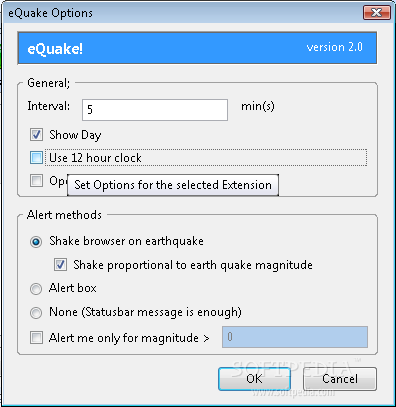The width and height of the screenshot is (396, 407).
Task: Click the Use 12 hour clock label text
Action: (x=95, y=158)
